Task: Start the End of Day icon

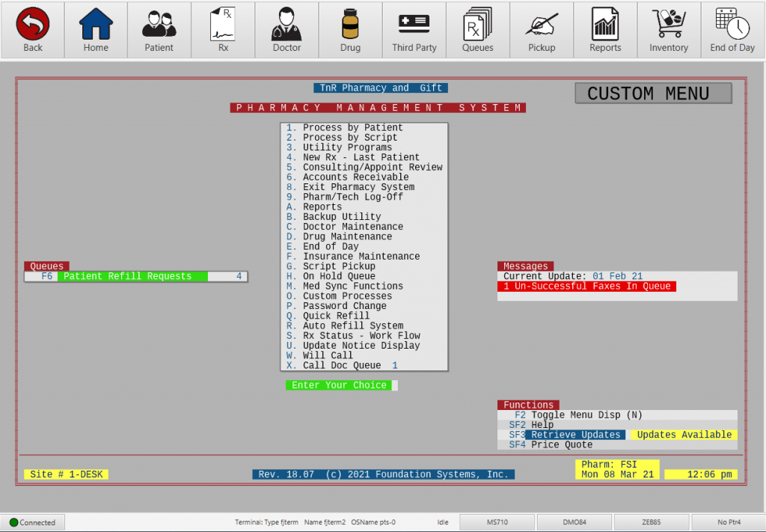Action: pos(732,24)
